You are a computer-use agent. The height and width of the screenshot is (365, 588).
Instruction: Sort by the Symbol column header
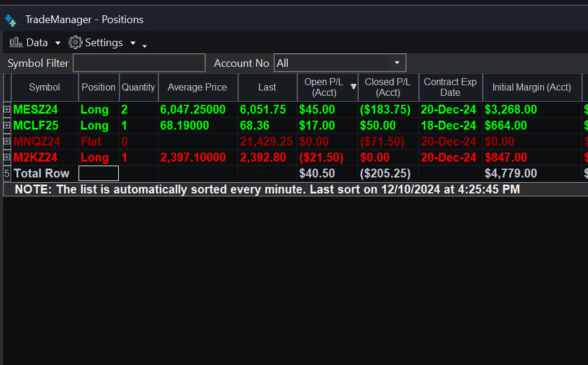(x=44, y=87)
